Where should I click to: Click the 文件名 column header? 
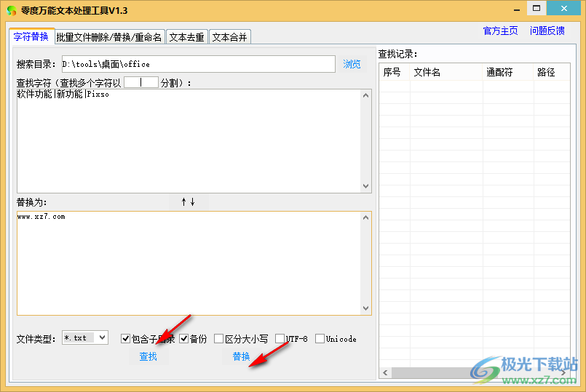pos(446,72)
